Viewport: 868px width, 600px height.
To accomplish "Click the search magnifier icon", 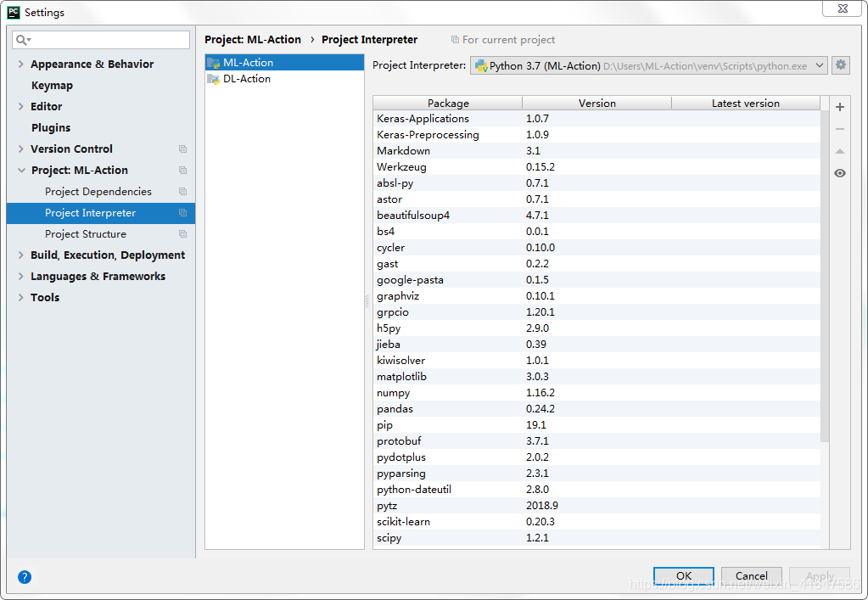I will pyautogui.click(x=22, y=40).
